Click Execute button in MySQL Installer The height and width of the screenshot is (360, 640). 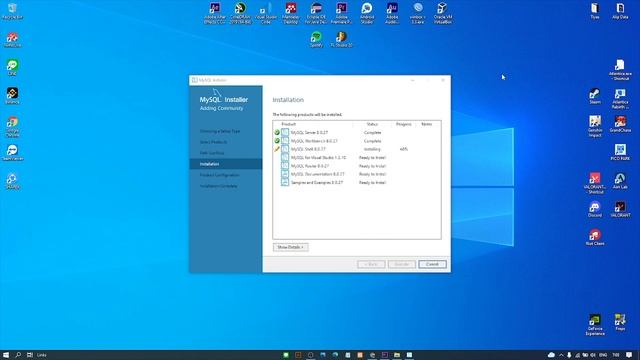(x=402, y=264)
